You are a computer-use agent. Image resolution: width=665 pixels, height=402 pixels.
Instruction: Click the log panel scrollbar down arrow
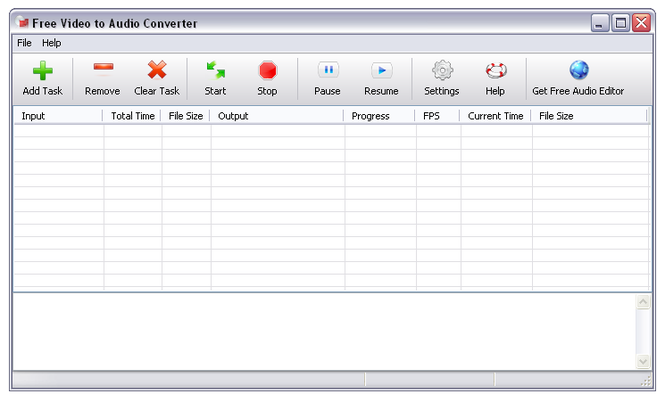click(x=643, y=361)
